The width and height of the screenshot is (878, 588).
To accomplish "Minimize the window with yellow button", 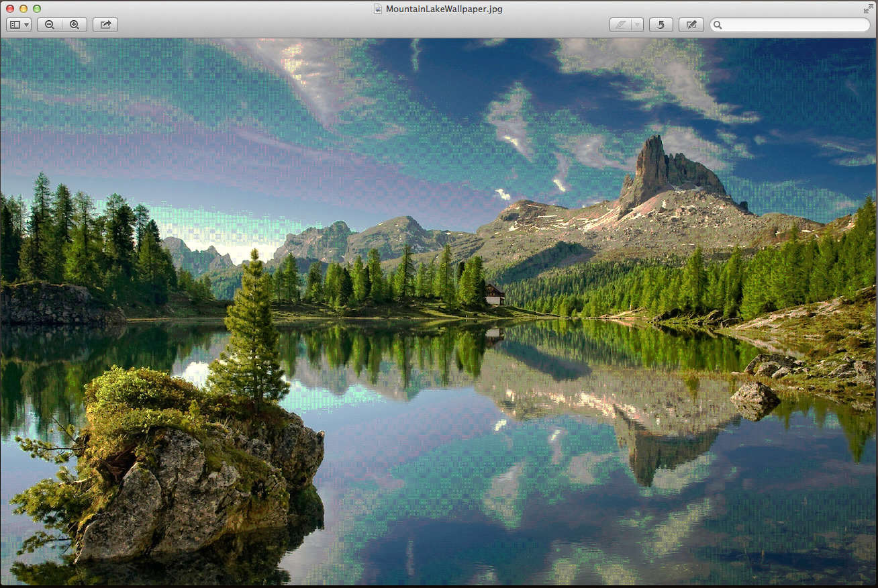I will tap(23, 9).
